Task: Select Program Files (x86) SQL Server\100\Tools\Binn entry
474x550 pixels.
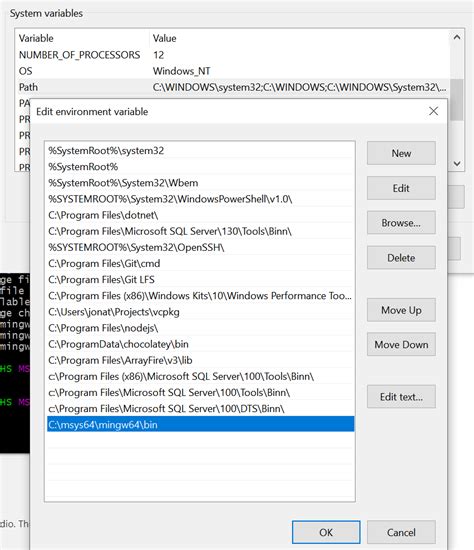Action: (x=200, y=377)
